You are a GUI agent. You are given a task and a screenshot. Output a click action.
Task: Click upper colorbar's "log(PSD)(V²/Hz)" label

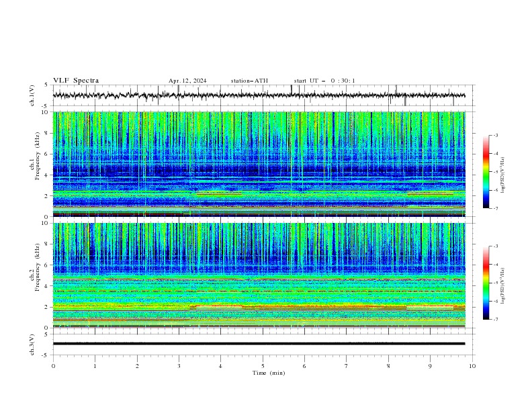503,175
